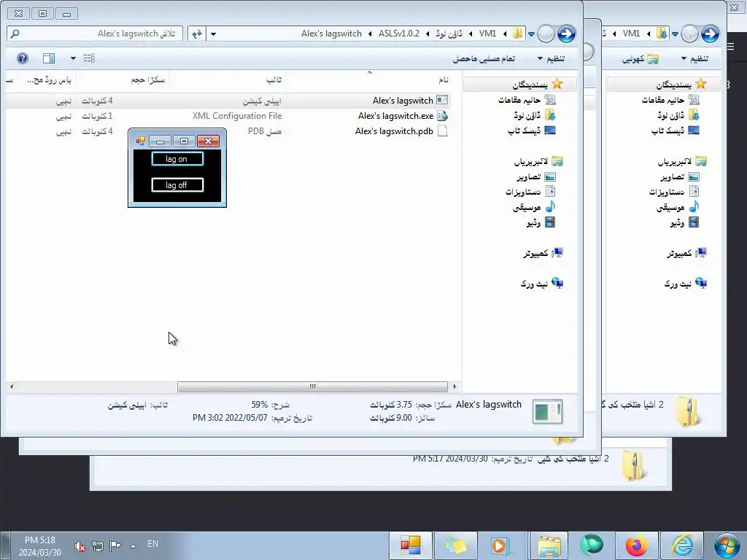Click Alex's lagswitch in the breadcrumb path
The image size is (747, 560).
[331, 34]
